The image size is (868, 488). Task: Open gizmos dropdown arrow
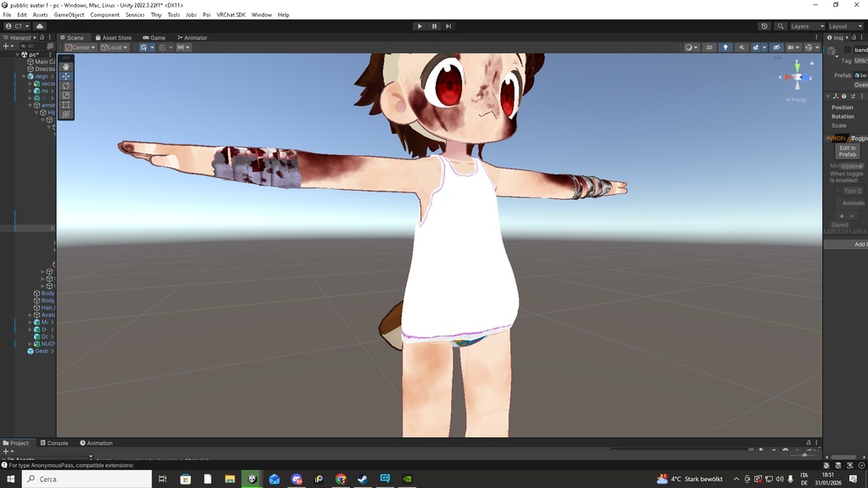[x=817, y=47]
